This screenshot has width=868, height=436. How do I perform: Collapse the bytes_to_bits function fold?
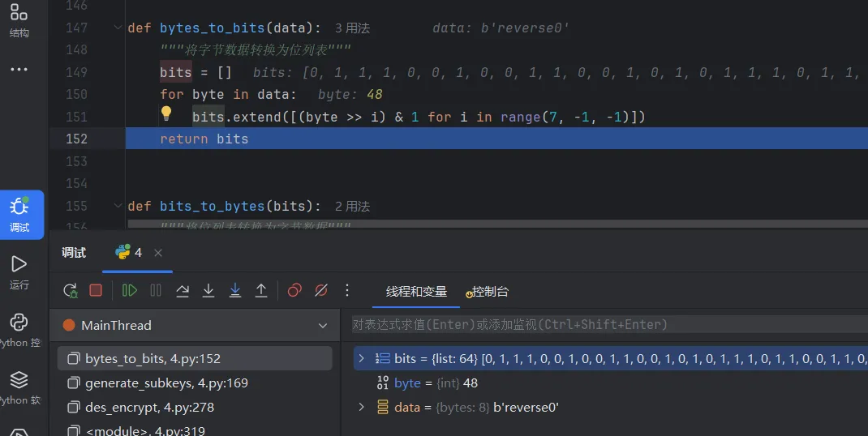pyautogui.click(x=119, y=28)
